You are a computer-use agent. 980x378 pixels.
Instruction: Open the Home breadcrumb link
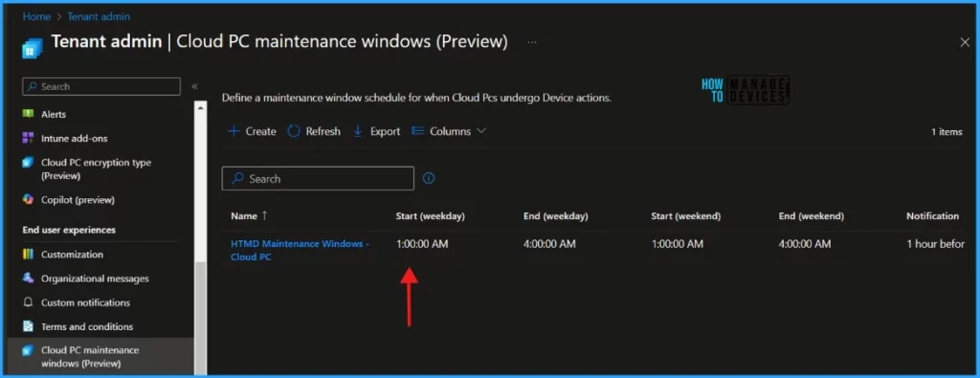tap(36, 17)
